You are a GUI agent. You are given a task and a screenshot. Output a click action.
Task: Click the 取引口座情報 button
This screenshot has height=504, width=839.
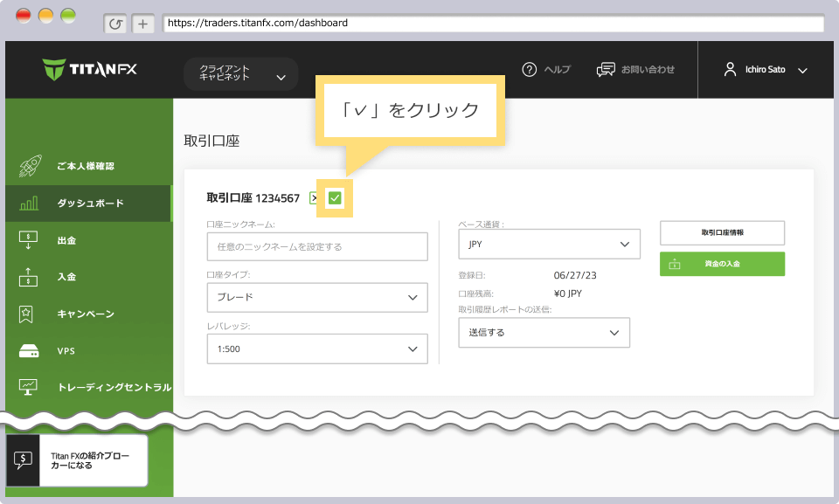(723, 232)
